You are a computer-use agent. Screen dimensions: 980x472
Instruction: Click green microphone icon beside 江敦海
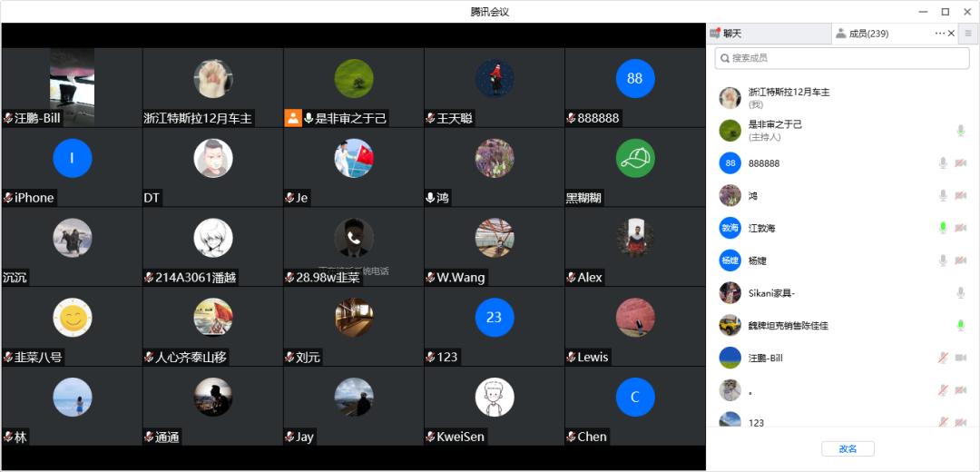coord(943,228)
